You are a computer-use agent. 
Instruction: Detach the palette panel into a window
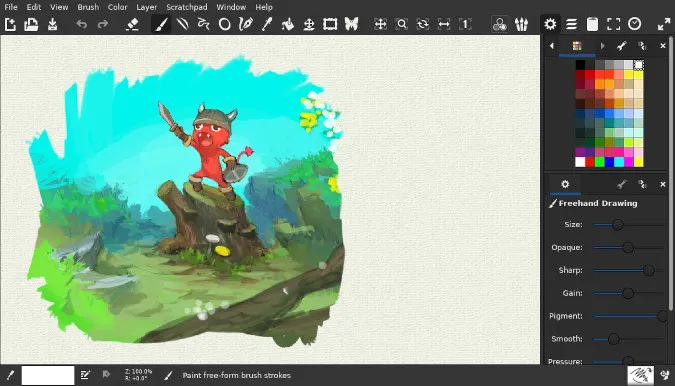[x=642, y=46]
